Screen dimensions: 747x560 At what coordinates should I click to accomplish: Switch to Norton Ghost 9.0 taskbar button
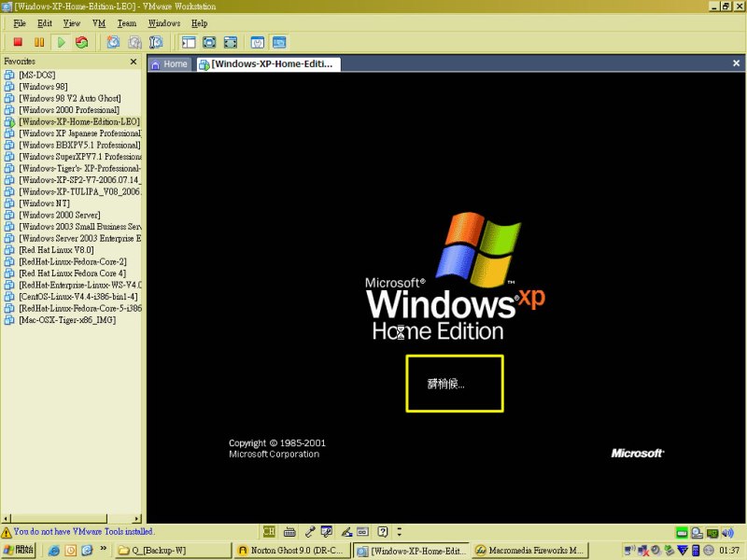pyautogui.click(x=292, y=550)
